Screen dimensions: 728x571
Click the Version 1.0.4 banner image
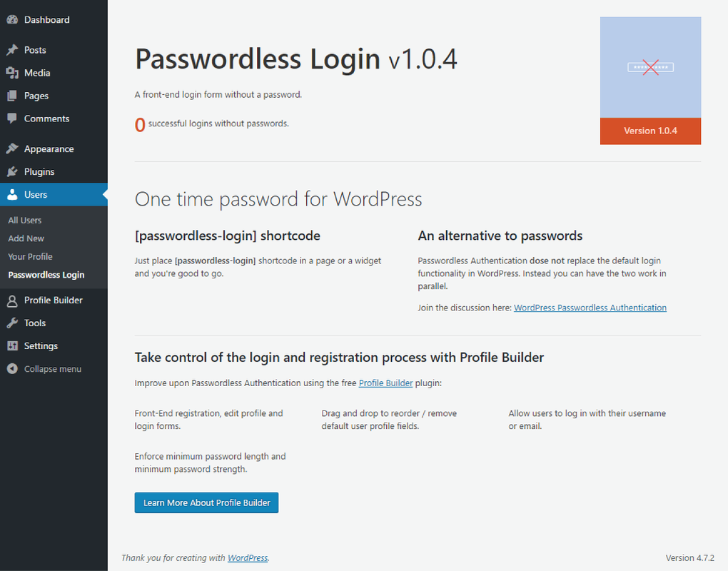click(x=650, y=80)
